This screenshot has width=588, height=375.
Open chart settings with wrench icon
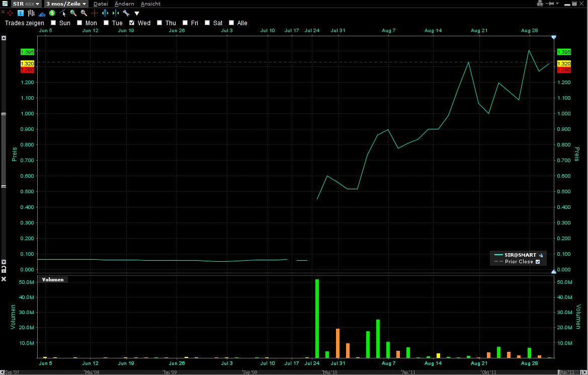pos(126,13)
